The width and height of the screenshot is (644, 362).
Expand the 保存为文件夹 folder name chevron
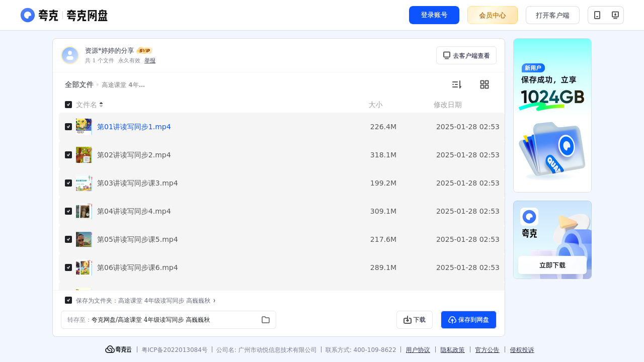(x=214, y=301)
